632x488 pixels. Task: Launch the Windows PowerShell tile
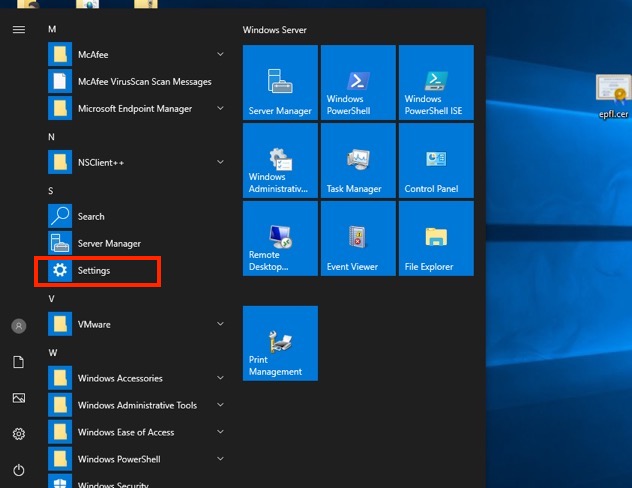358,83
